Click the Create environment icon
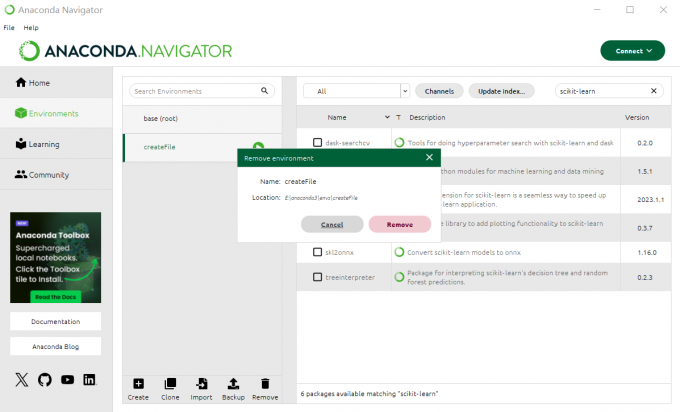The width and height of the screenshot is (680, 412). 138,384
